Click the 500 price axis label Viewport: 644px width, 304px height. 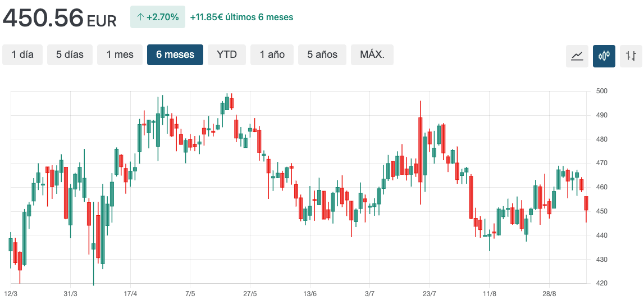602,91
